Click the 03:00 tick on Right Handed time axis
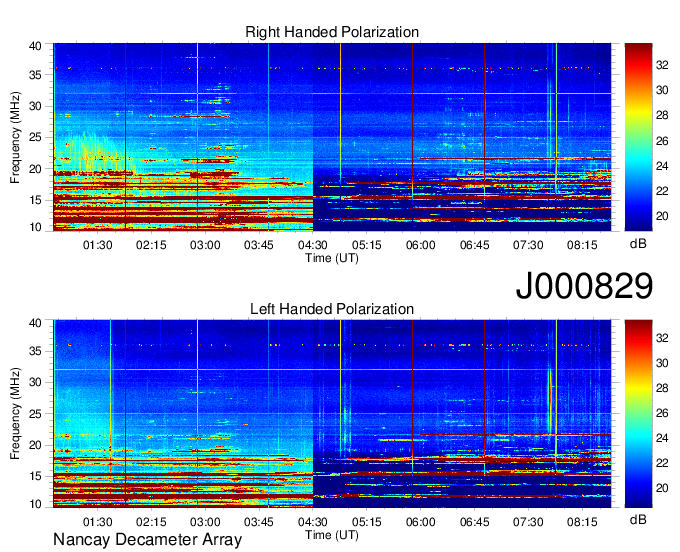This screenshot has height=552, width=680. (x=205, y=245)
